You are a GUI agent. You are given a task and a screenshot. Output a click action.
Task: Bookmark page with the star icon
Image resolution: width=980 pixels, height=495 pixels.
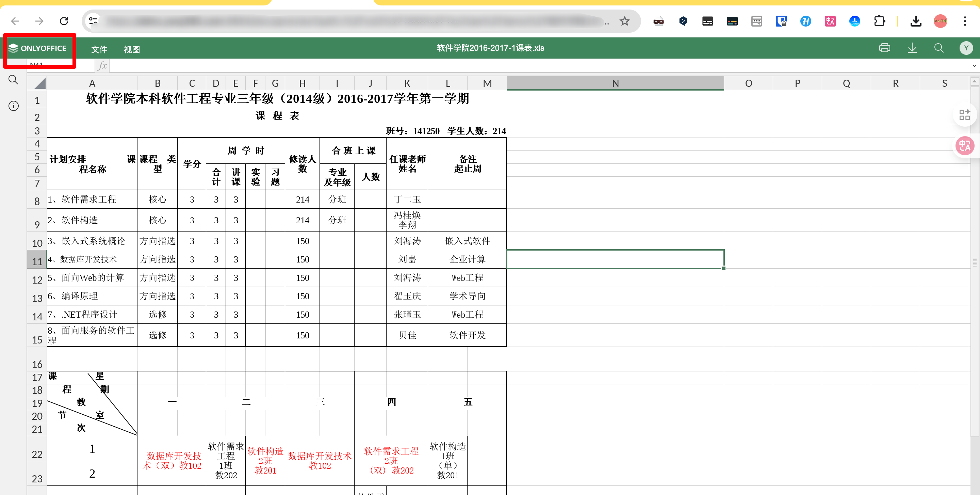[x=624, y=21]
